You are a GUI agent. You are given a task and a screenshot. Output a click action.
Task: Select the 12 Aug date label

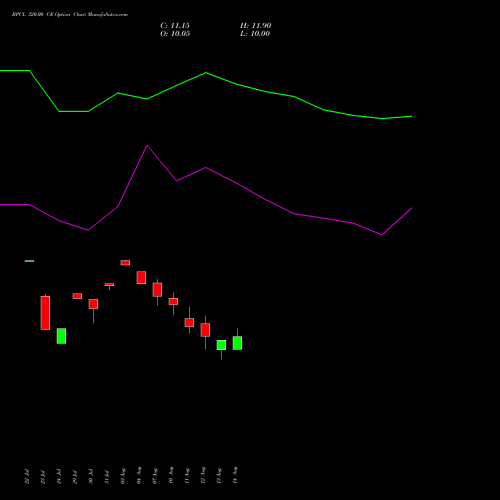(x=203, y=476)
